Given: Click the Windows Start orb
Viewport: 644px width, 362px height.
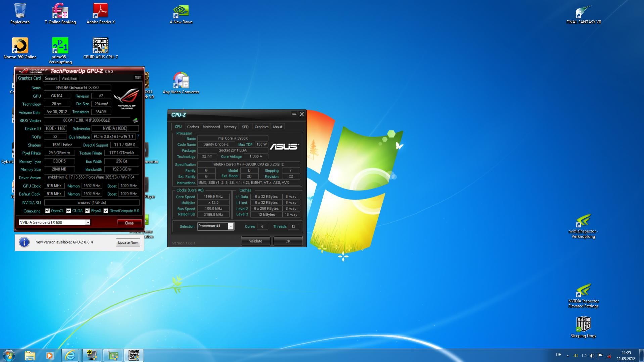Looking at the screenshot, I should coord(9,355).
